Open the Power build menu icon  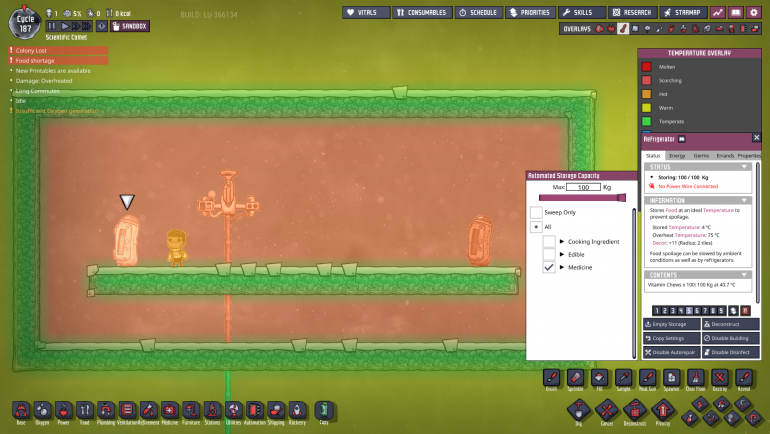coord(63,409)
